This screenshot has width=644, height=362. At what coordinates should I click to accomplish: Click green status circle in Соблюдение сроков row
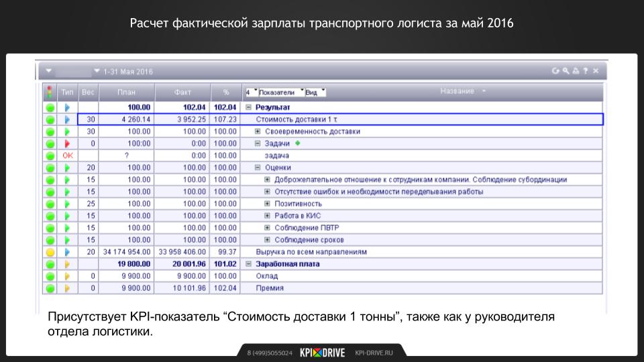point(50,240)
